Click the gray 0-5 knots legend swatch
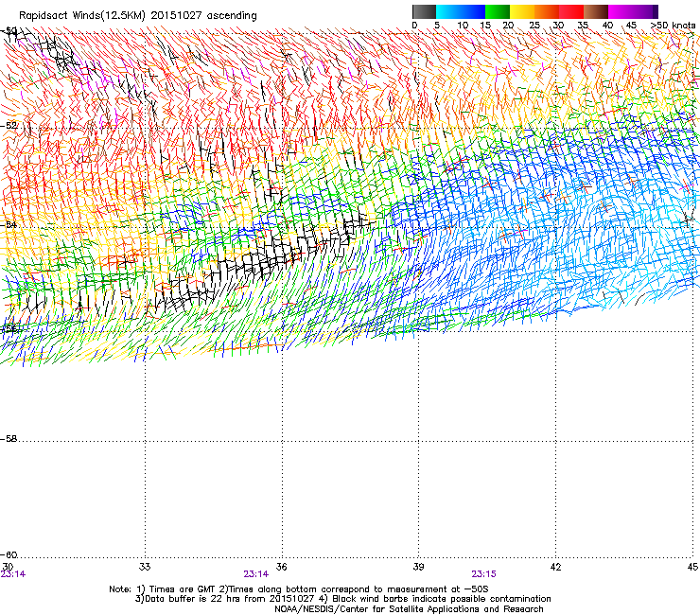The height and width of the screenshot is (615, 700). 424,11
